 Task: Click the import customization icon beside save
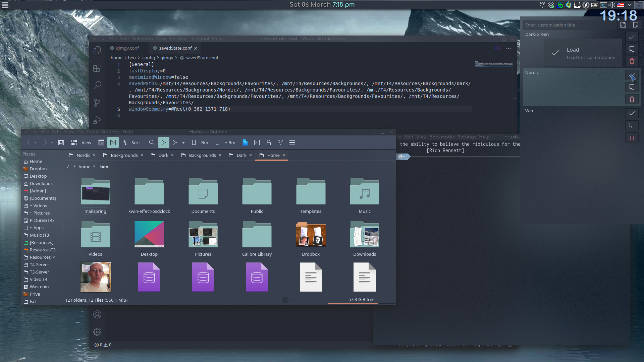coord(635,25)
